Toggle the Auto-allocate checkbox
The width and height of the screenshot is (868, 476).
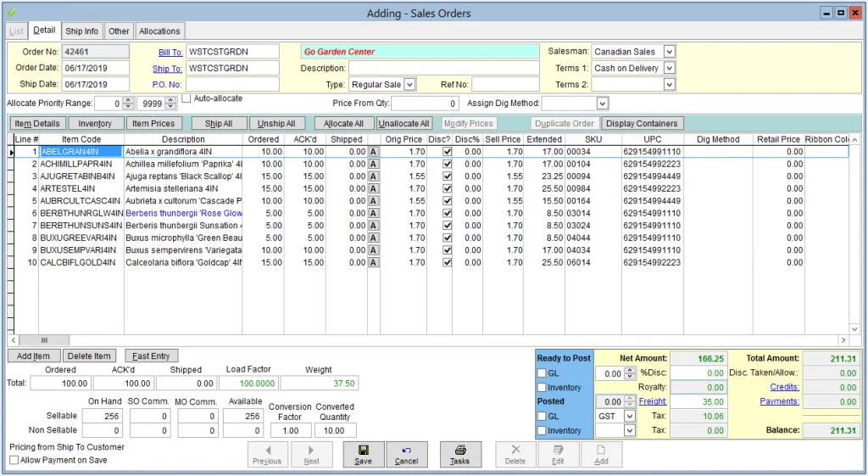click(186, 98)
